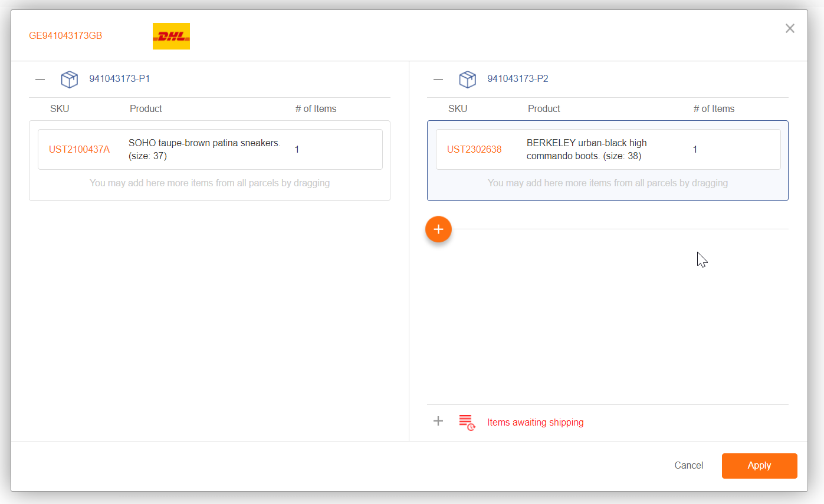Screen dimensions: 824x504
Task: Open SKU UST2302638 link
Action: 474,150
